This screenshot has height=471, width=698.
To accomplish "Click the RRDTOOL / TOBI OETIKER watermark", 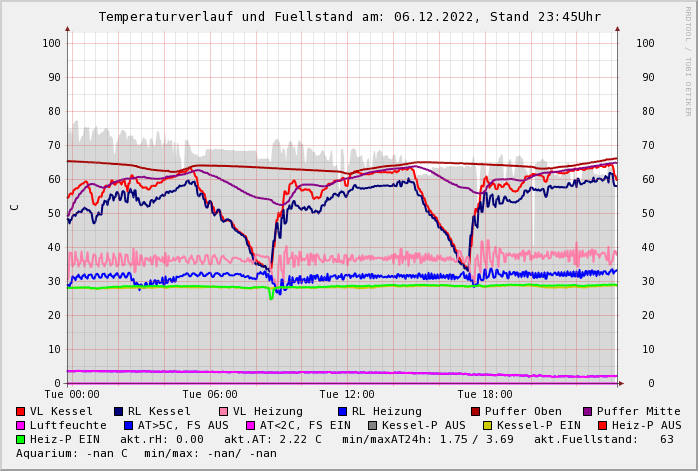I will [688, 60].
